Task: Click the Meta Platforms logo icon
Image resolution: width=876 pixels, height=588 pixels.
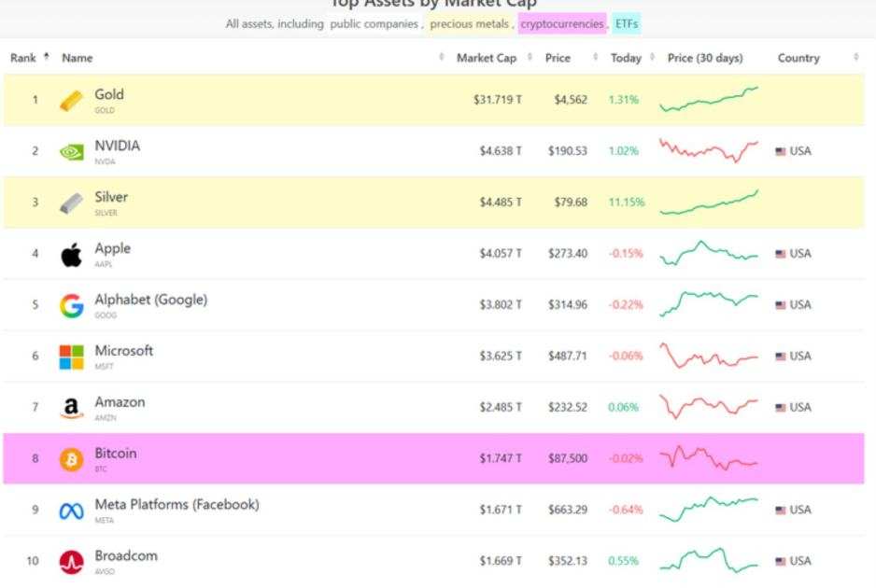Action: coord(72,511)
